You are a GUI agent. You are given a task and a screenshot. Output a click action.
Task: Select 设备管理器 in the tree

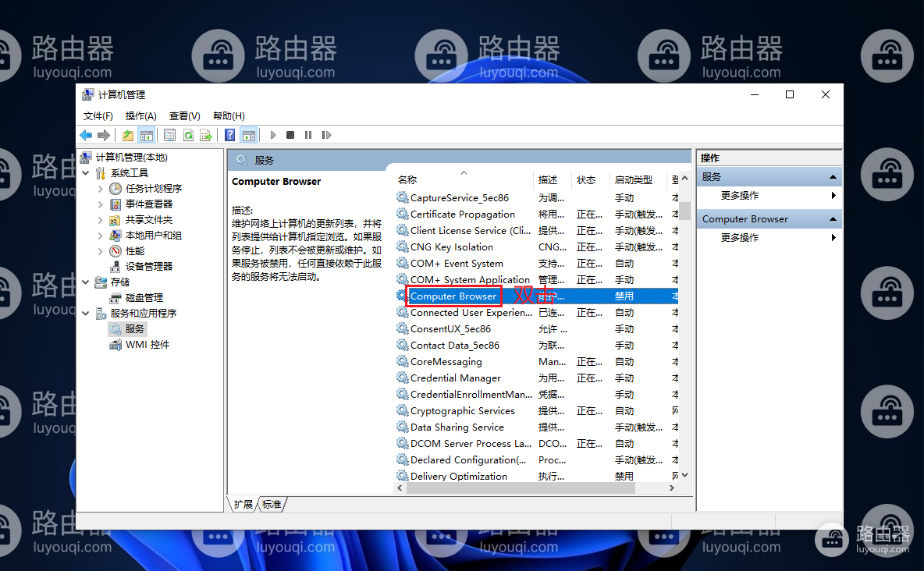(149, 266)
